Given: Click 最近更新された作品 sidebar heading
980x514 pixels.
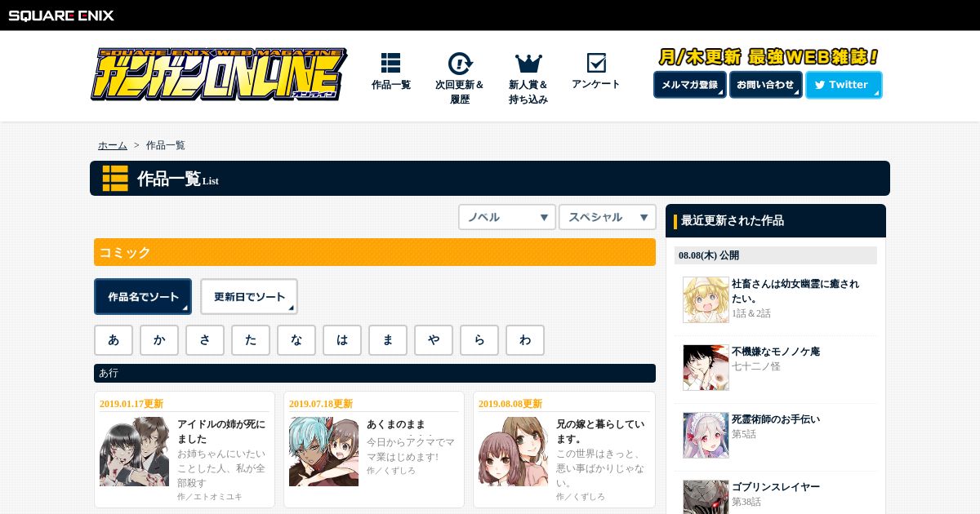Looking at the screenshot, I should point(733,220).
